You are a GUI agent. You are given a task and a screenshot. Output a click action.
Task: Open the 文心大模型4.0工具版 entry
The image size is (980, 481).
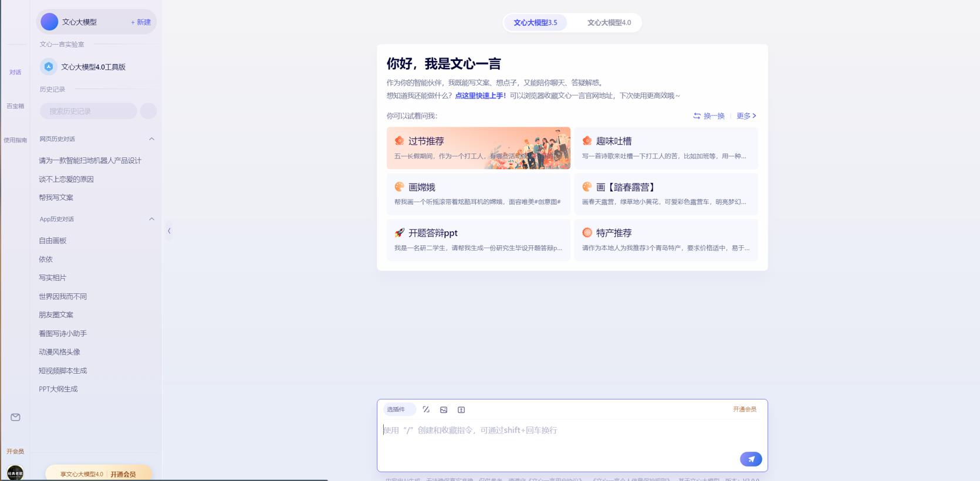[x=93, y=67]
